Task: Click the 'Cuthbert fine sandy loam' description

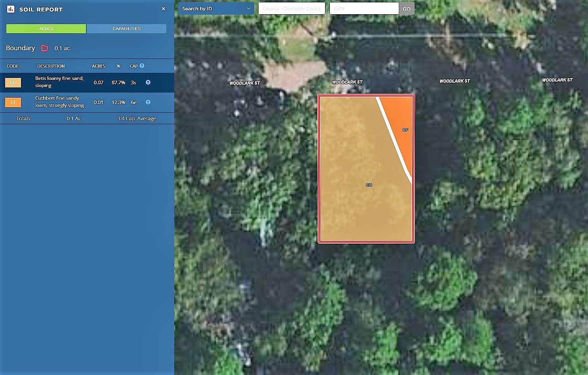Action: coord(59,102)
